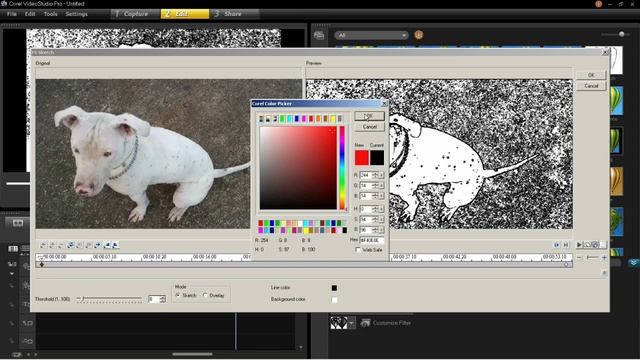The height and width of the screenshot is (360, 640).
Task: Click the Hex value field
Action: pyautogui.click(x=372, y=240)
